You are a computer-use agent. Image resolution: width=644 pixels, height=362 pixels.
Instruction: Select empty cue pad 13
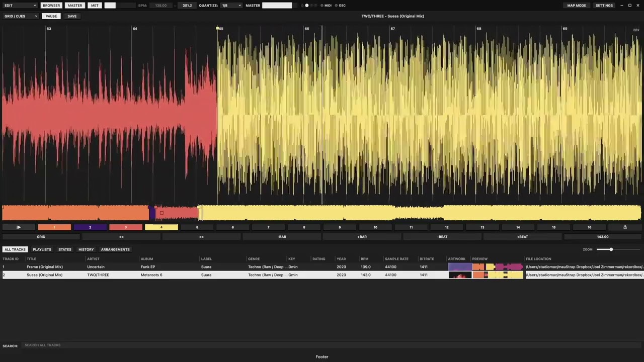pyautogui.click(x=482, y=227)
